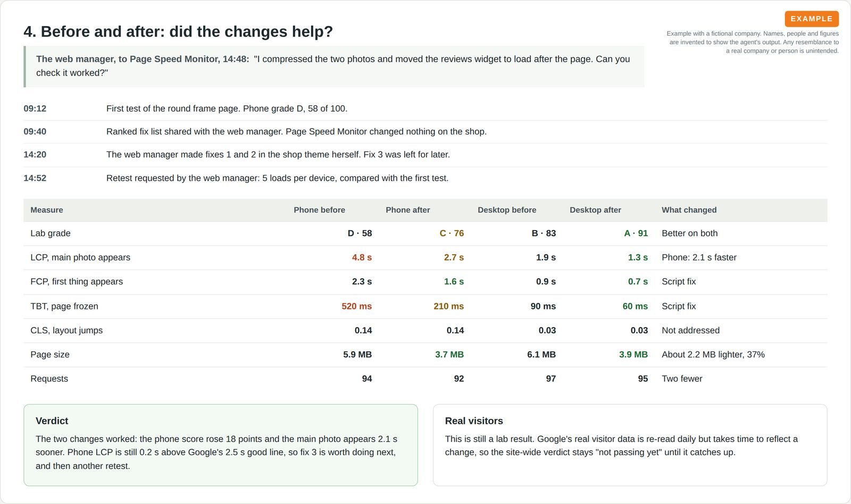
Task: Select the 09:40 timeline entry
Action: point(425,132)
